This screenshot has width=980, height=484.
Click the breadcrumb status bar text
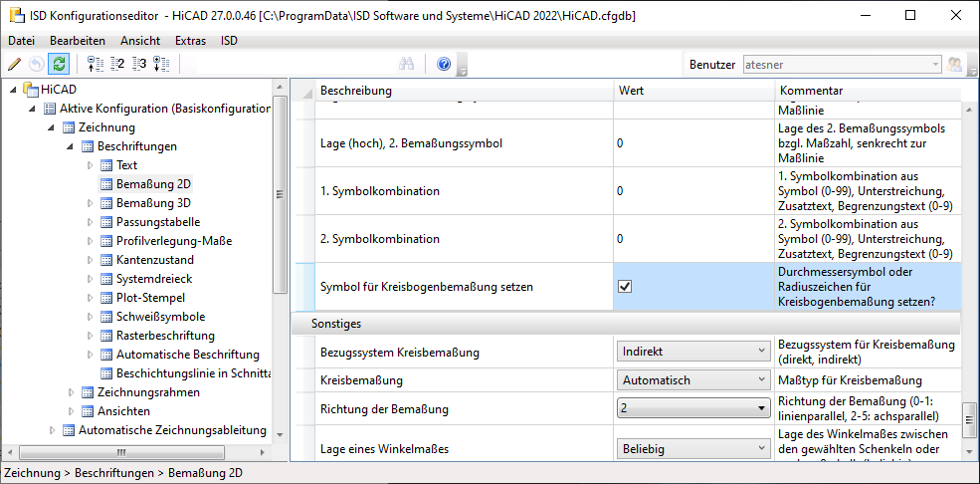coord(123,473)
